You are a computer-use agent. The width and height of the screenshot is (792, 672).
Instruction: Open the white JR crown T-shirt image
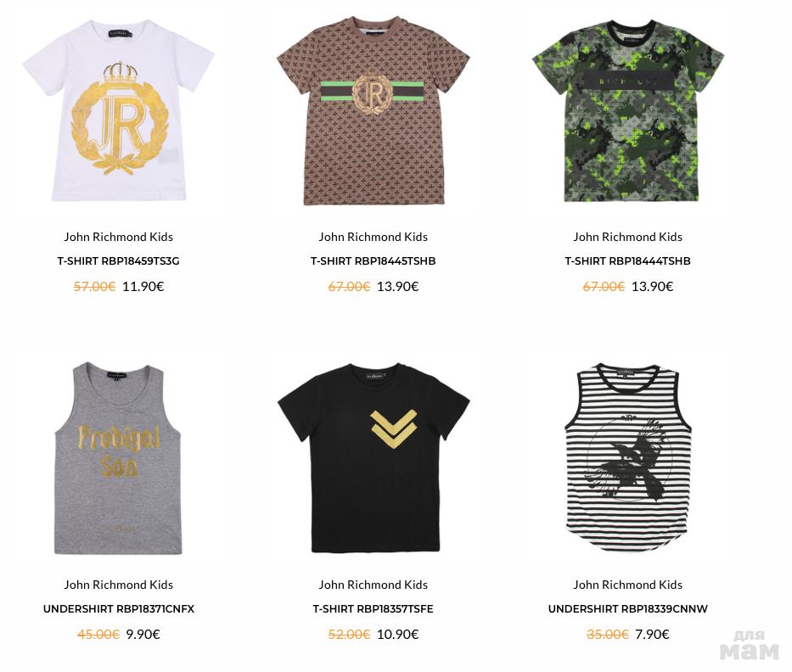pos(119,111)
